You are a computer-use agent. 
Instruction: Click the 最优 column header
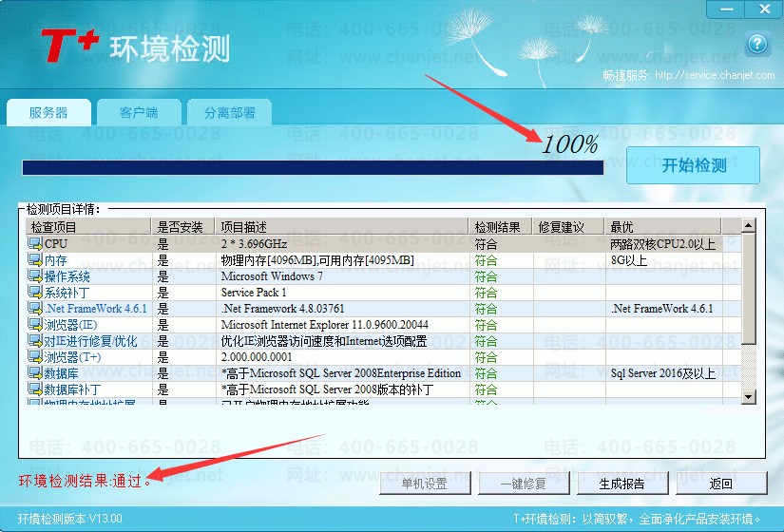point(663,227)
